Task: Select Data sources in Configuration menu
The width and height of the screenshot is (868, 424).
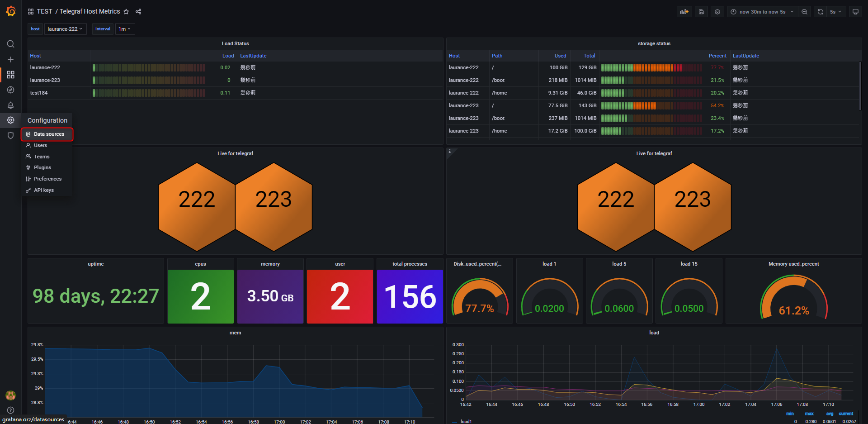Action: pos(47,134)
